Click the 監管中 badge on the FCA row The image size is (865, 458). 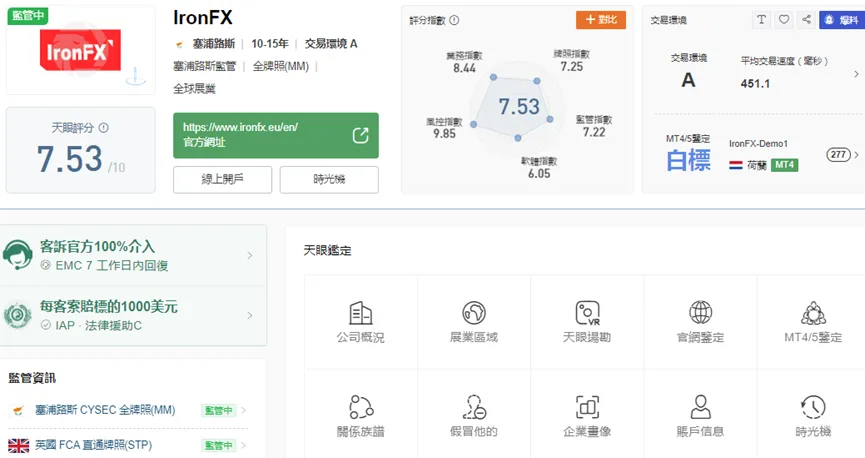point(218,445)
